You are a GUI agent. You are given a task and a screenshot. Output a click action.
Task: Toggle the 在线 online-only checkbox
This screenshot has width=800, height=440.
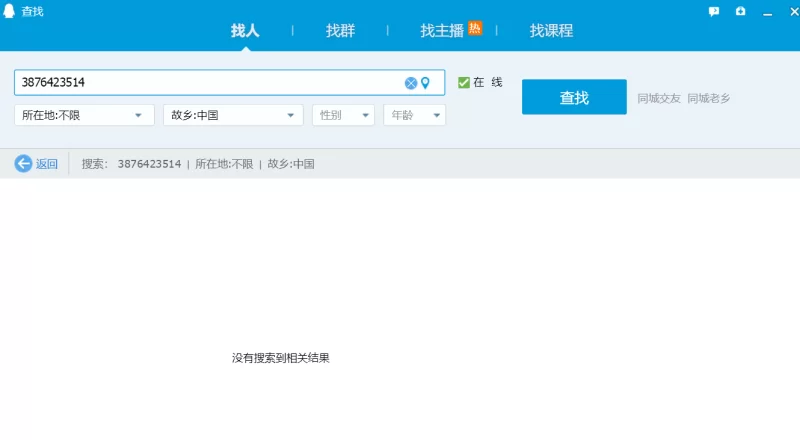click(x=464, y=83)
